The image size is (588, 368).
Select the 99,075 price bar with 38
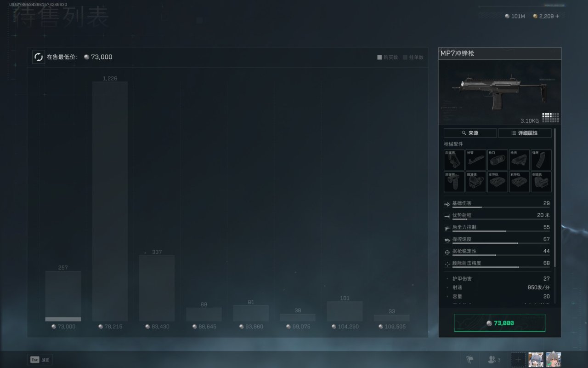click(298, 317)
